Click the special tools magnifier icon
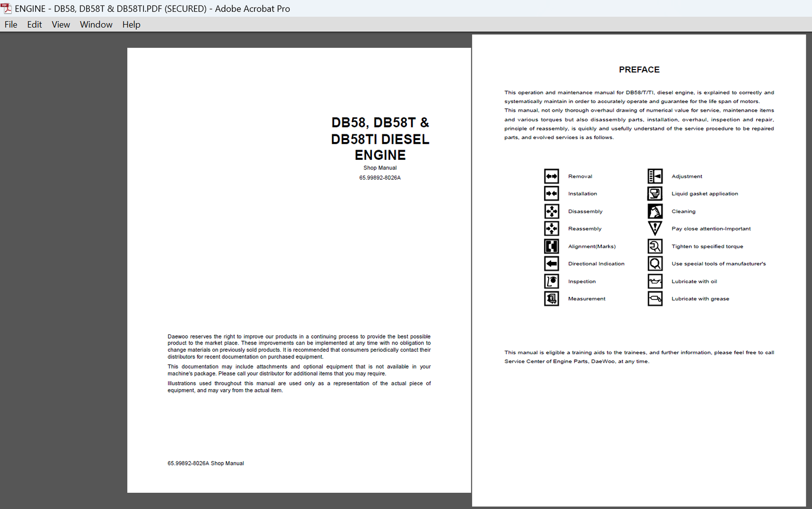This screenshot has height=509, width=812. [x=655, y=263]
